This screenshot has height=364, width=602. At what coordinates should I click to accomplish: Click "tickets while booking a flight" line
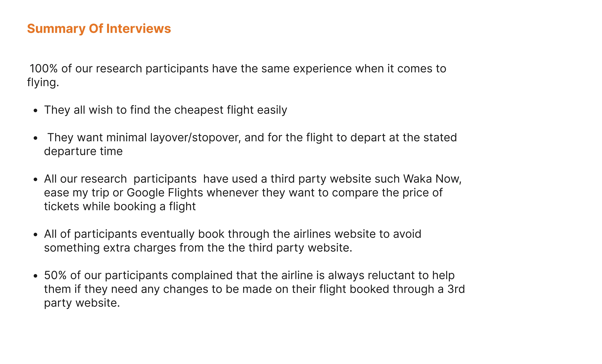[x=120, y=207]
